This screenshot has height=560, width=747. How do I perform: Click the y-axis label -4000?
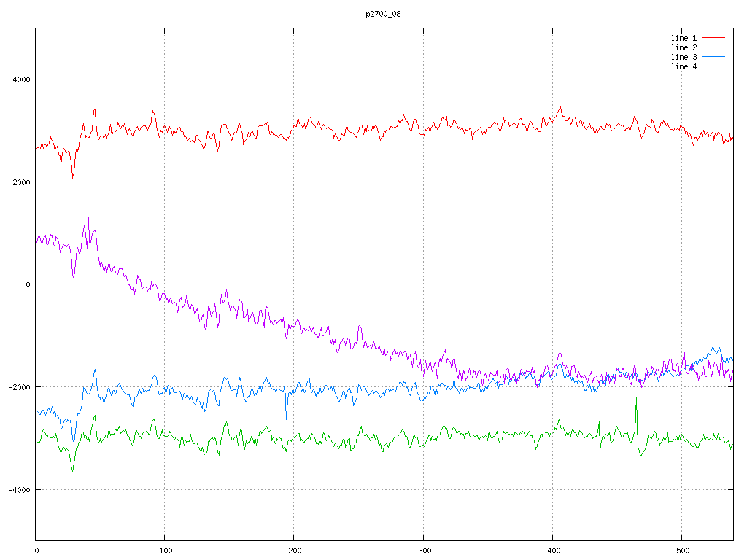click(20, 490)
